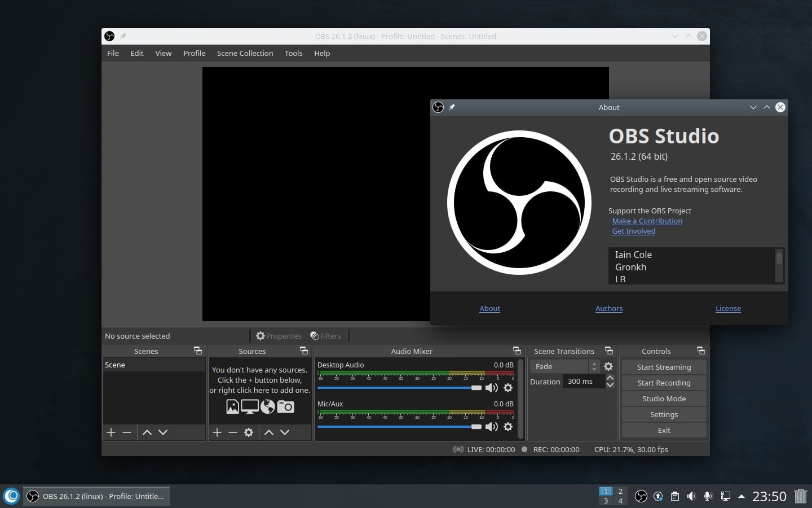Open the Scene Collection menu
The image size is (812, 508).
tap(245, 53)
